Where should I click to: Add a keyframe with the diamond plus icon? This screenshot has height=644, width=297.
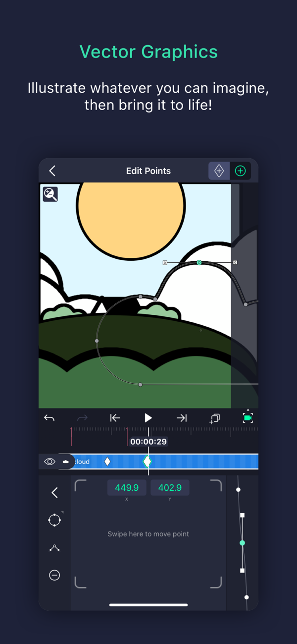[x=219, y=171]
